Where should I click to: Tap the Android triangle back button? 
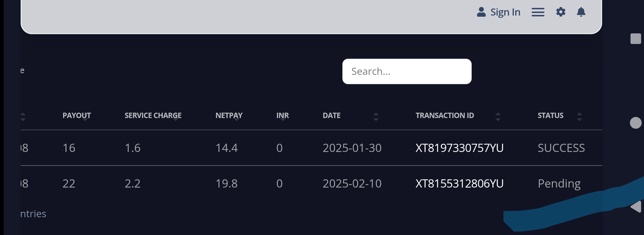tap(636, 207)
